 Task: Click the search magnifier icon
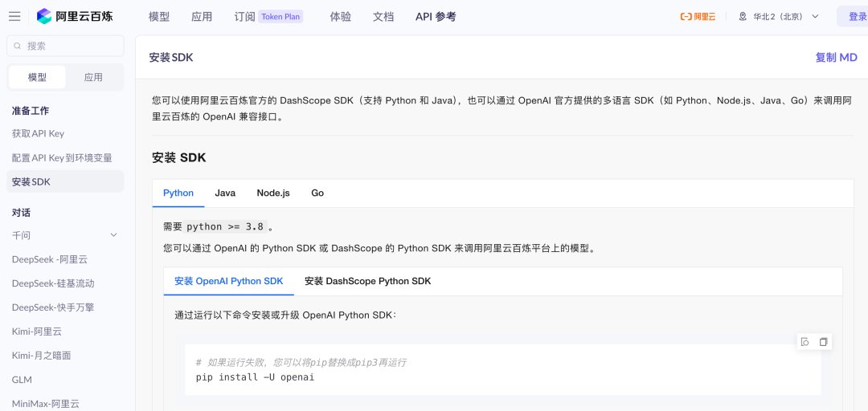[18, 46]
